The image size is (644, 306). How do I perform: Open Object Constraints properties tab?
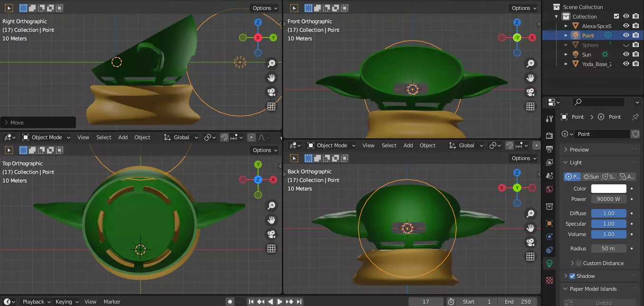pyautogui.click(x=549, y=249)
